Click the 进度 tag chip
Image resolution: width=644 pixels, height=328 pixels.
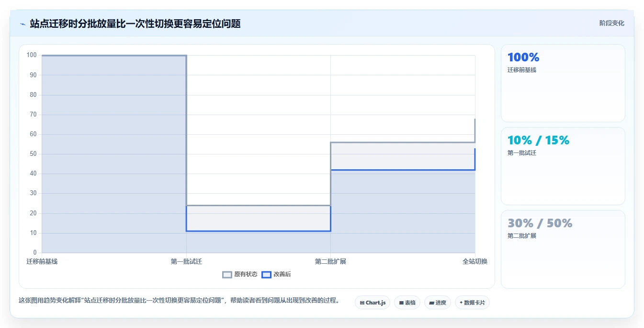pos(438,303)
